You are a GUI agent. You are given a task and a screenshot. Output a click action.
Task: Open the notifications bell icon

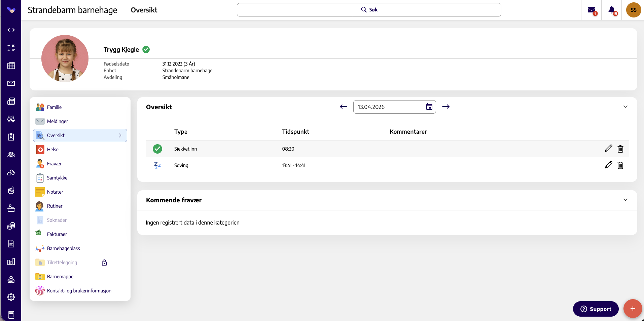click(x=612, y=10)
